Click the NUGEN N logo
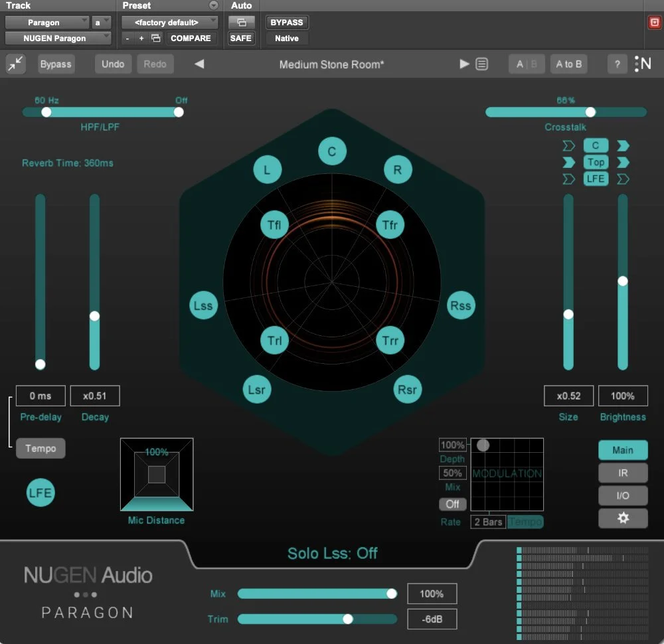The image size is (664, 644). click(x=642, y=64)
